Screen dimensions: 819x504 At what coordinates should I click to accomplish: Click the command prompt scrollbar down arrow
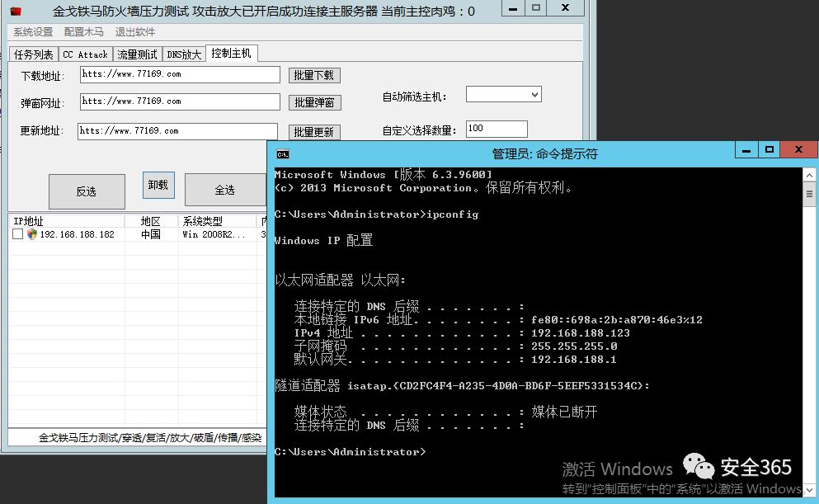(809, 490)
